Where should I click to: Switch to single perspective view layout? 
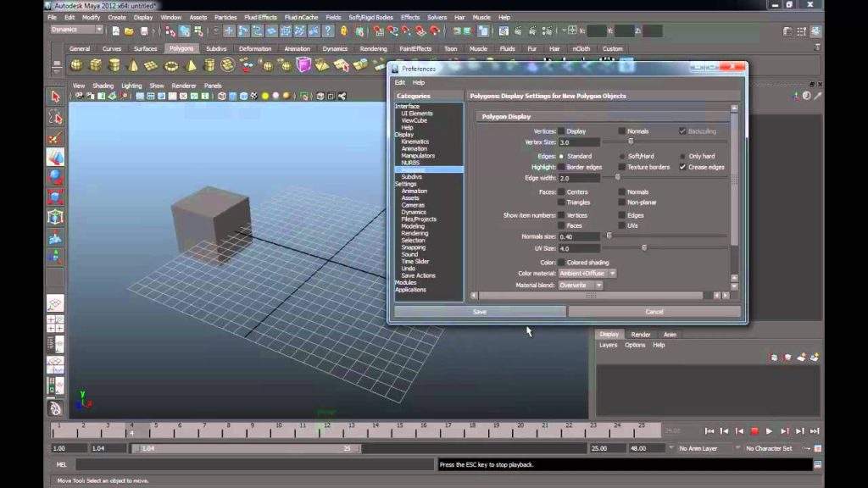[x=55, y=303]
